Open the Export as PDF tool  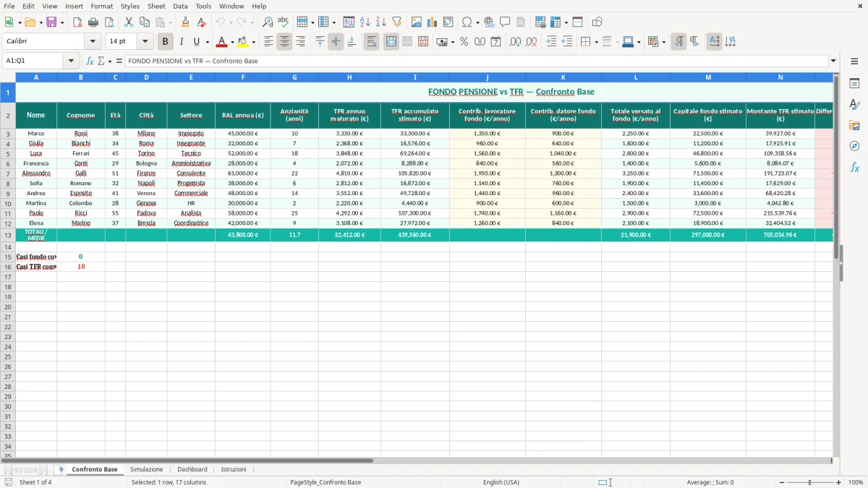coord(77,22)
